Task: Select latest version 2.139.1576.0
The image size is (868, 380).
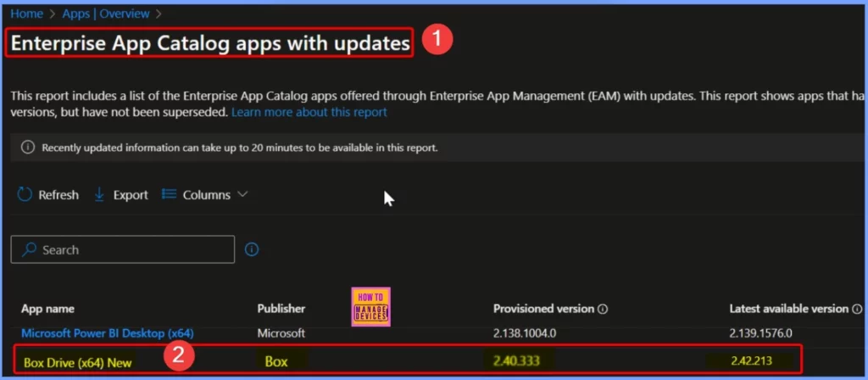Action: [x=760, y=333]
